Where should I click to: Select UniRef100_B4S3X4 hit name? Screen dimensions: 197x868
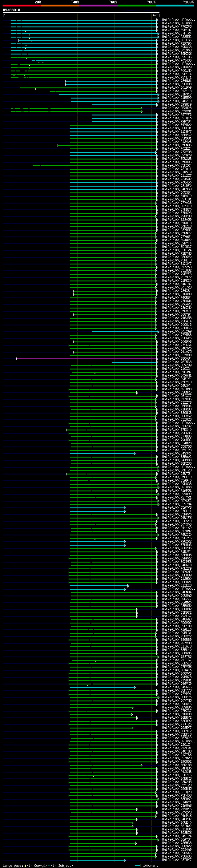click(176, 454)
